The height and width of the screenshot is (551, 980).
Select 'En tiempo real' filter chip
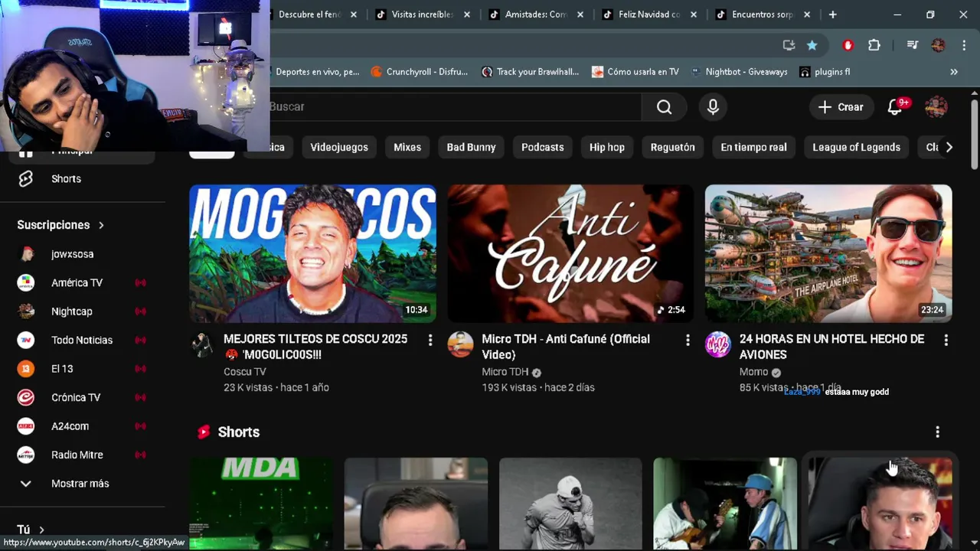753,147
